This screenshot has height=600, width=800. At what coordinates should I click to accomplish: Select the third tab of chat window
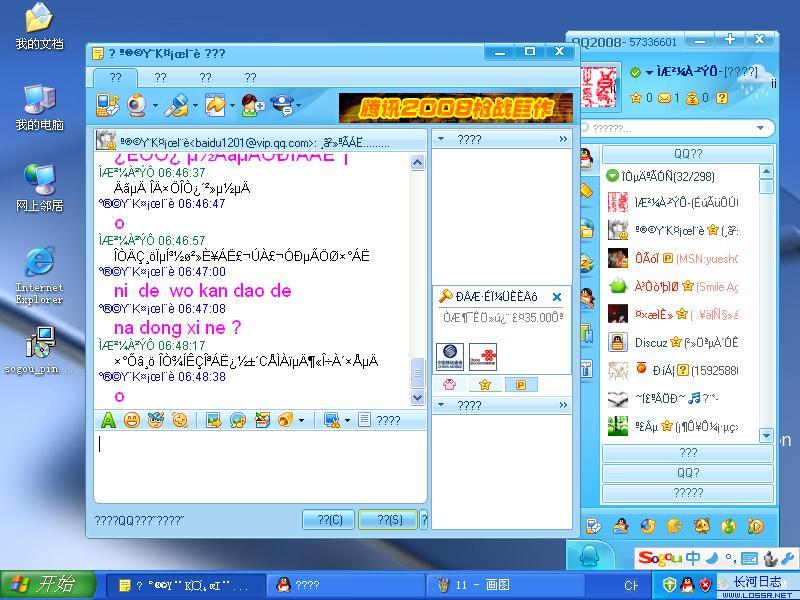pos(206,78)
